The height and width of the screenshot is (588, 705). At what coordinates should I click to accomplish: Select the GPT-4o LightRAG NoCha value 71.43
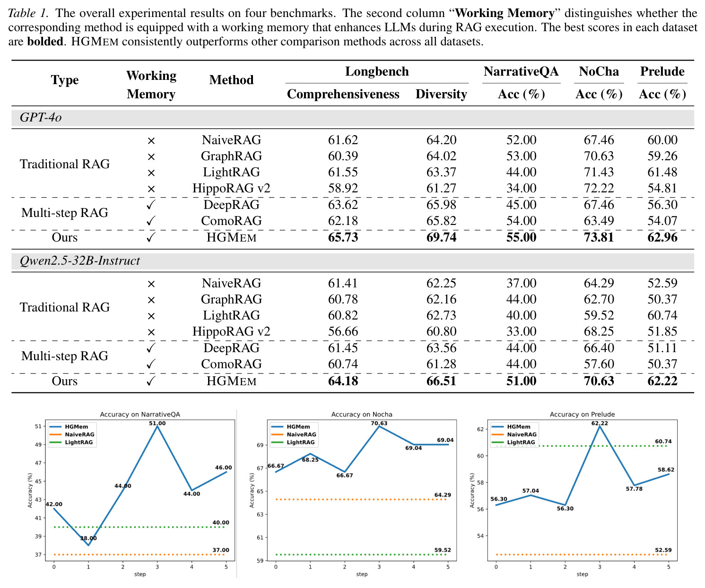599,172
